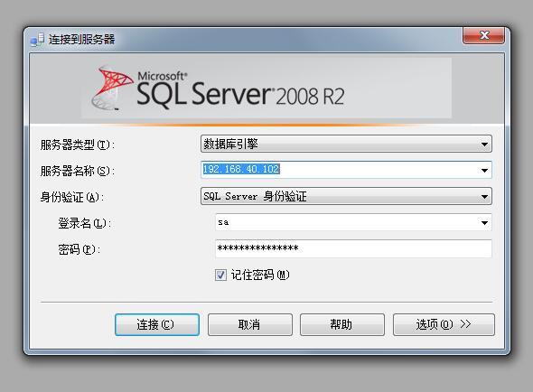Expand the 身份验证 dropdown arrow

point(484,197)
